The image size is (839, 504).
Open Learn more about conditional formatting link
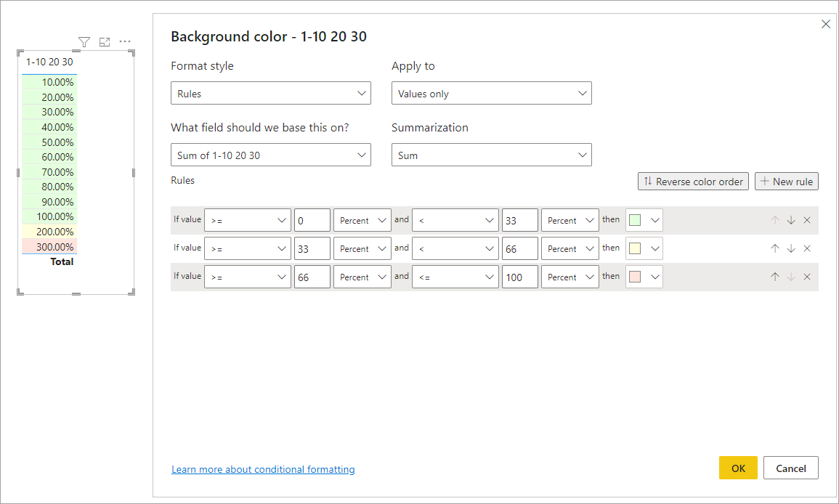tap(263, 469)
